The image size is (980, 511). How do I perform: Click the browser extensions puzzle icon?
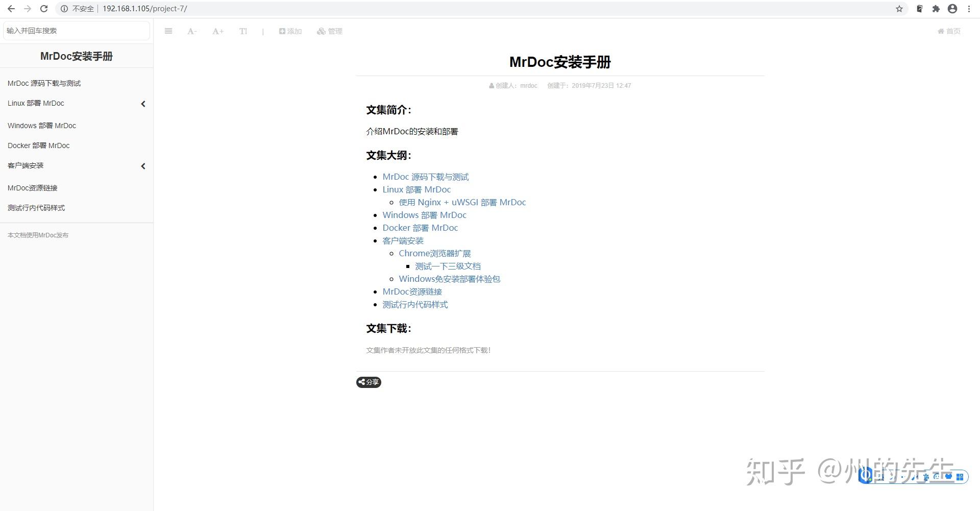coord(936,9)
